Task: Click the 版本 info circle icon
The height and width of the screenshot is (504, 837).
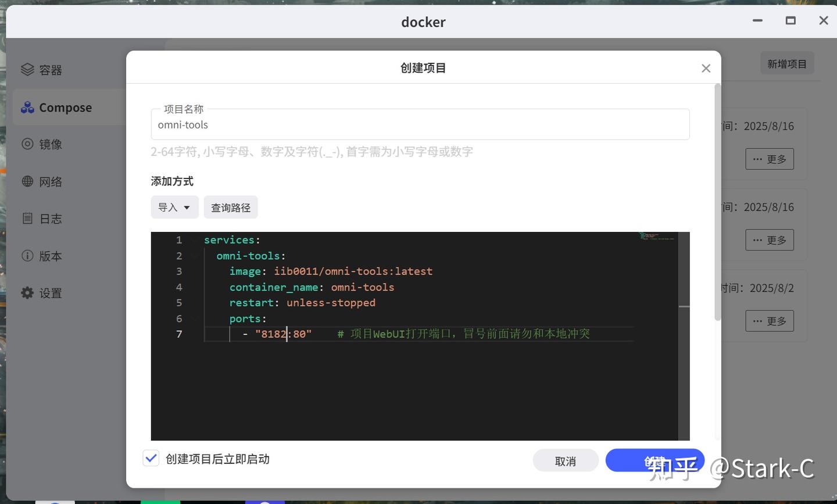Action: point(27,255)
